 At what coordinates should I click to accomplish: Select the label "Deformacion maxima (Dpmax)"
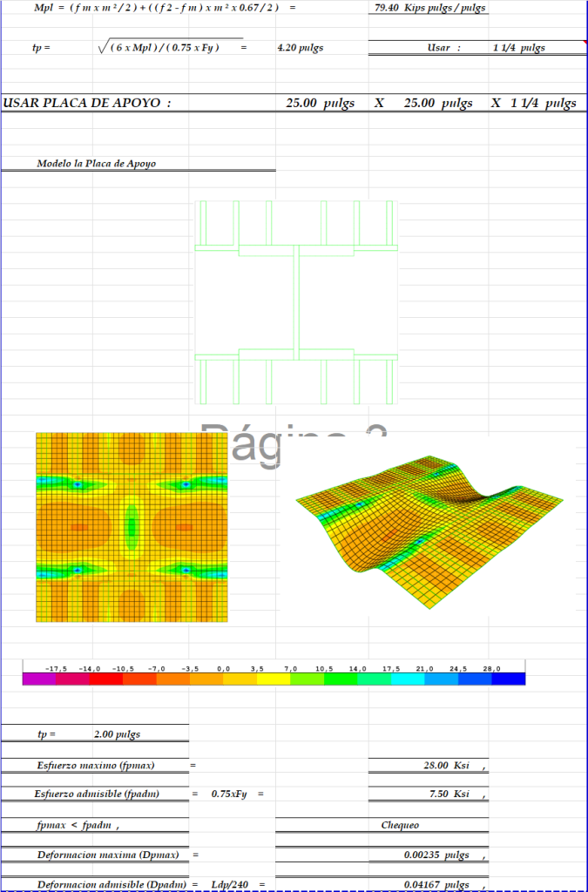tap(108, 855)
